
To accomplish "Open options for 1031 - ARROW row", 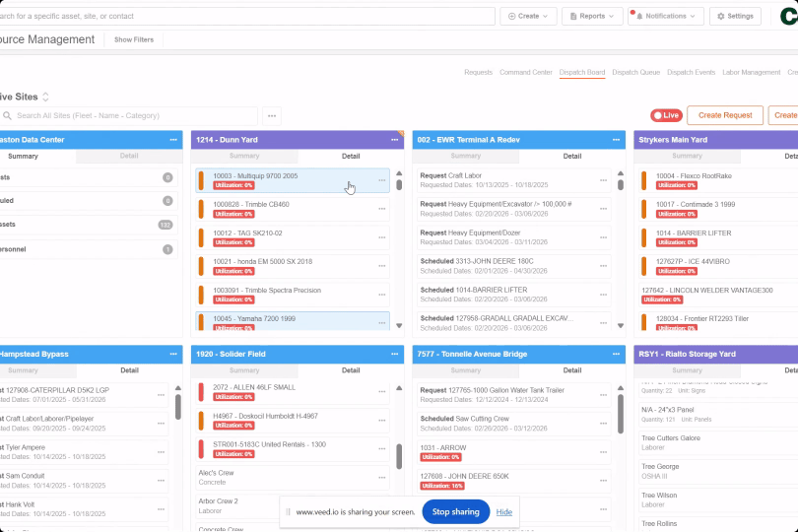I will coord(603,452).
